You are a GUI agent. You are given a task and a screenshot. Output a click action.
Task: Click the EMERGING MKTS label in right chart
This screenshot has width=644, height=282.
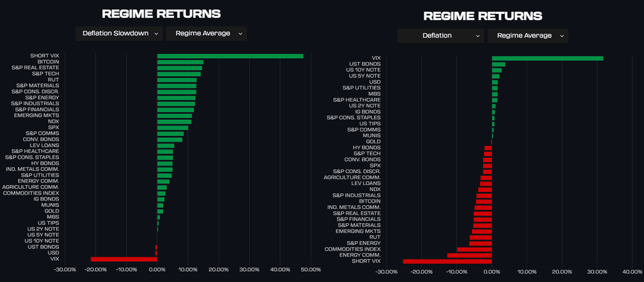(358, 231)
